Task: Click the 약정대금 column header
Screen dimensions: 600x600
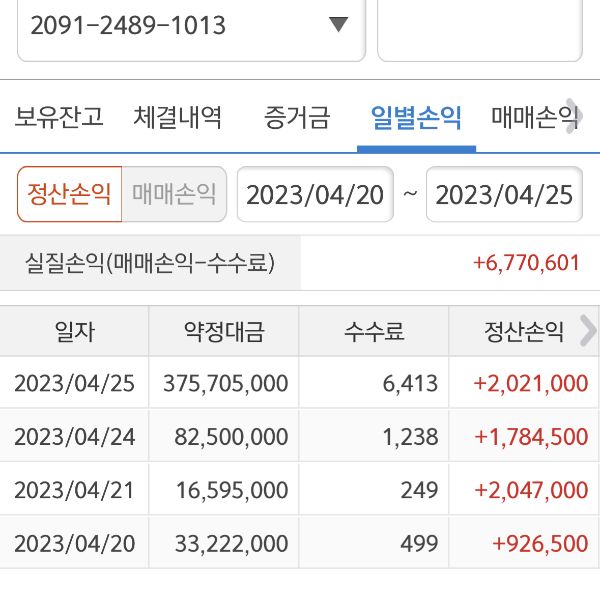Action: [224, 332]
